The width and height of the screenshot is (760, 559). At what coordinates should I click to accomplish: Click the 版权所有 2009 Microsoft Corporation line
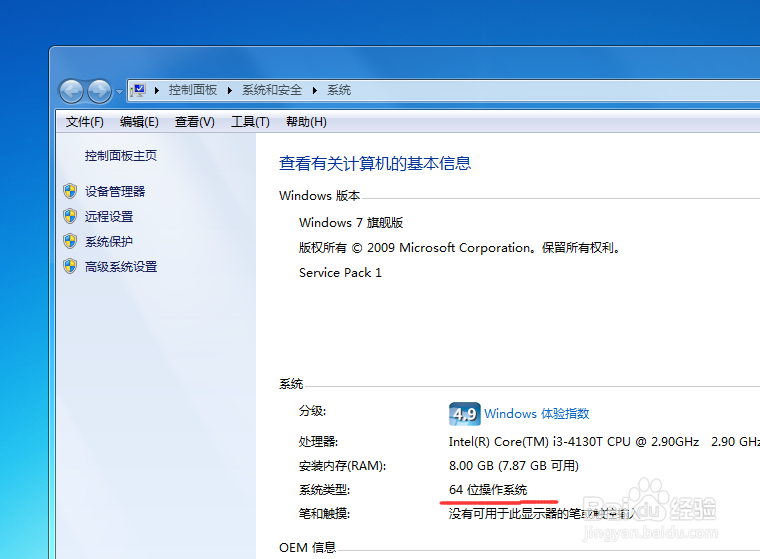(459, 248)
